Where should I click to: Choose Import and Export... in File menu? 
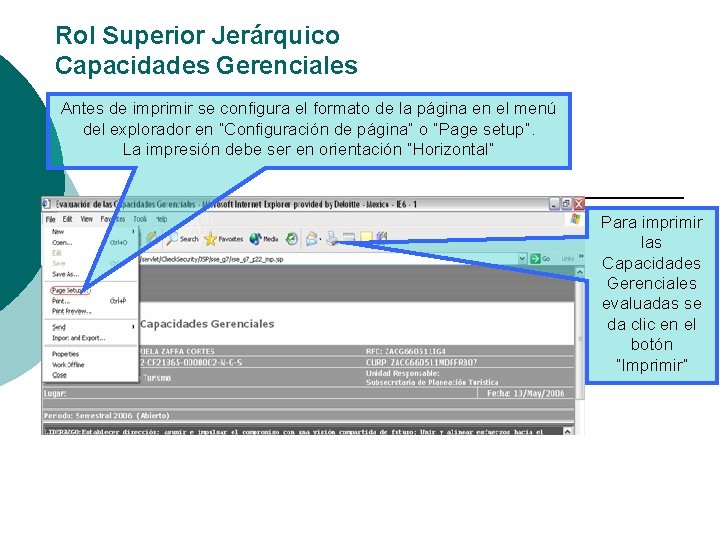click(x=90, y=338)
